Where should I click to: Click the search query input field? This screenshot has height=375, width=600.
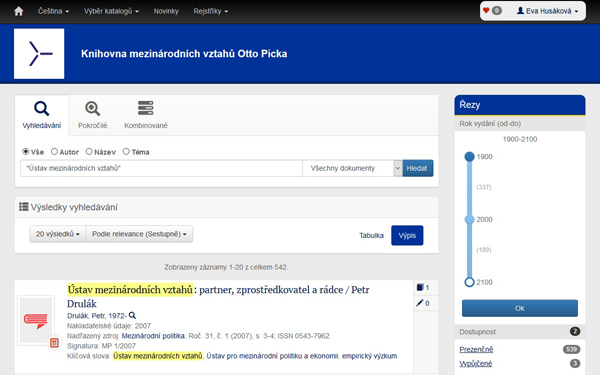pos(161,168)
